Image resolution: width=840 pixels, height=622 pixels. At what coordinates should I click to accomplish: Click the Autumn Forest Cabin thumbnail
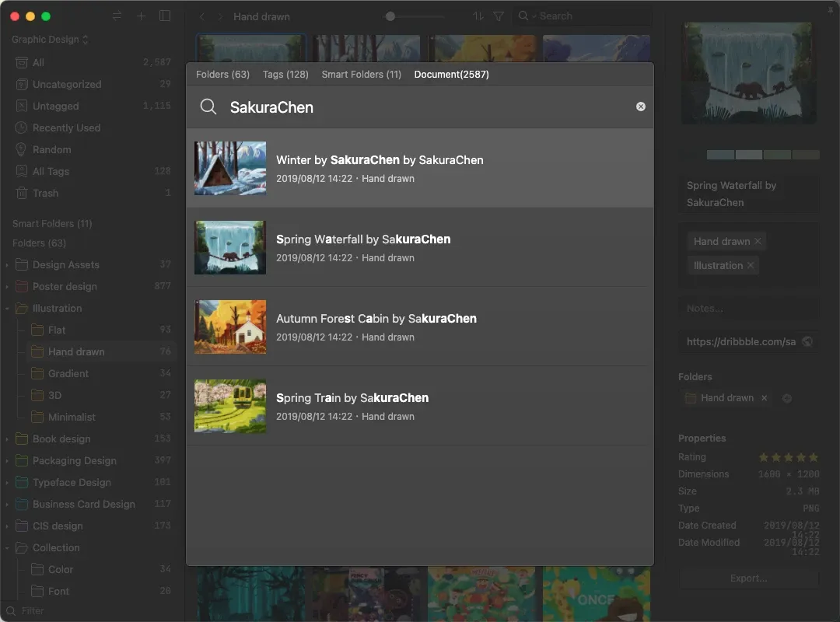(230, 327)
